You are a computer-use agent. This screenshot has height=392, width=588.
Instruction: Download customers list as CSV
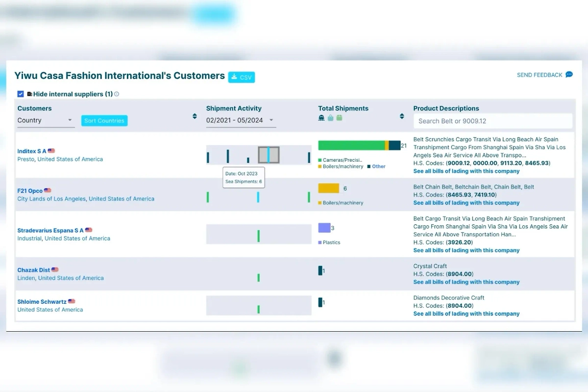click(x=242, y=77)
